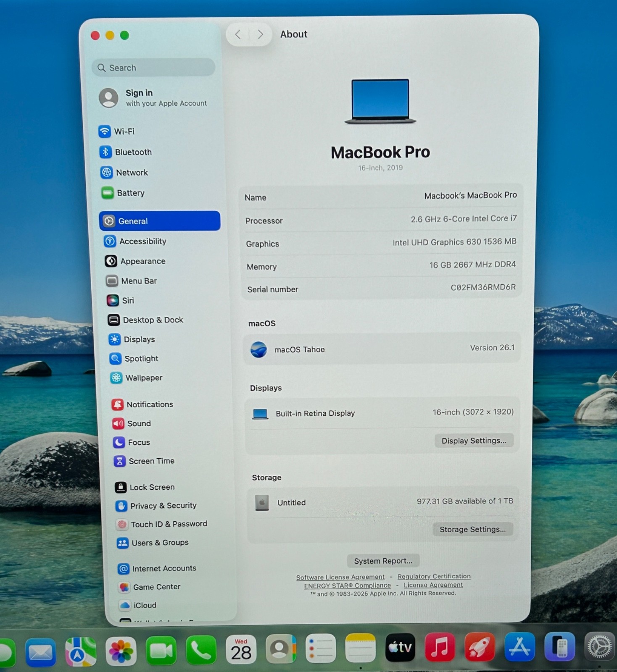
Task: Open the Battery settings pane
Action: [x=130, y=193]
